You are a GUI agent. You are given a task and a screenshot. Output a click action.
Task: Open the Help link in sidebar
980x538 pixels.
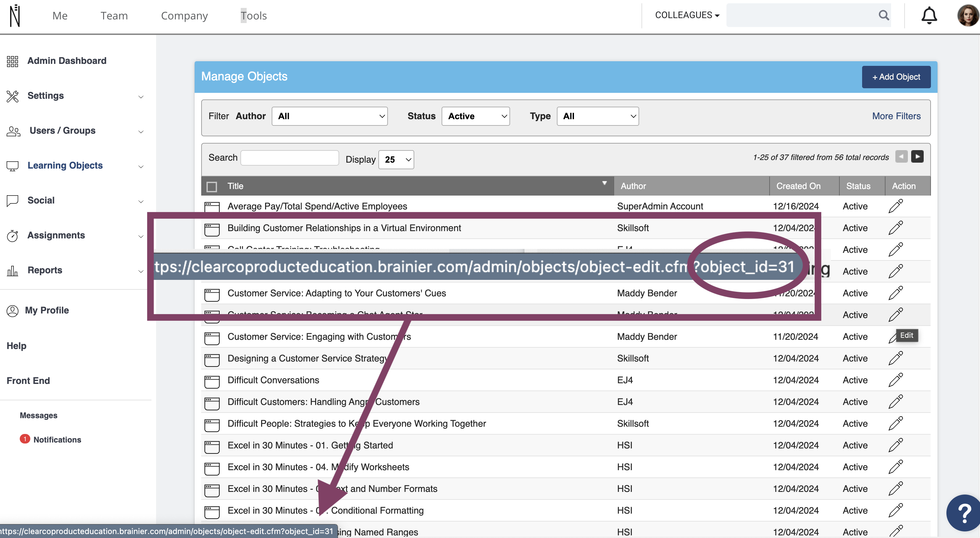pyautogui.click(x=16, y=346)
